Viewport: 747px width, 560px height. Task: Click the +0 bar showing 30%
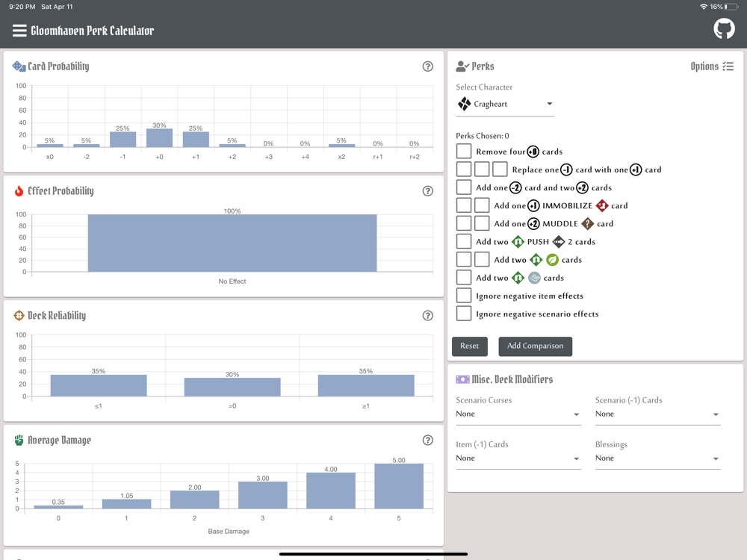[159, 138]
